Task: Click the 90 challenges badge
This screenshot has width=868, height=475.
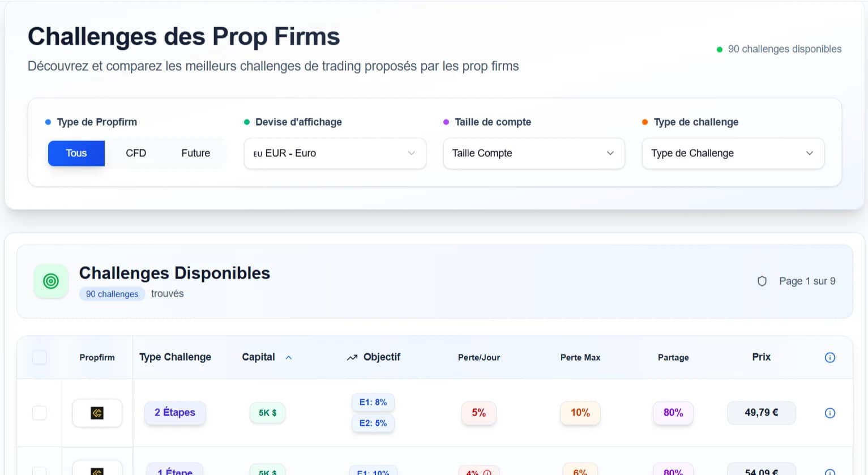Action: click(x=112, y=294)
